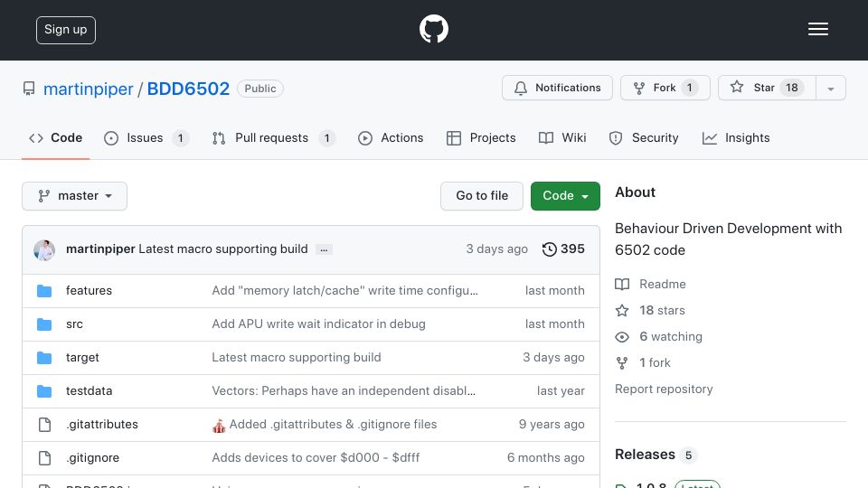Click the Sign up button
The height and width of the screenshot is (488, 868).
coord(66,30)
